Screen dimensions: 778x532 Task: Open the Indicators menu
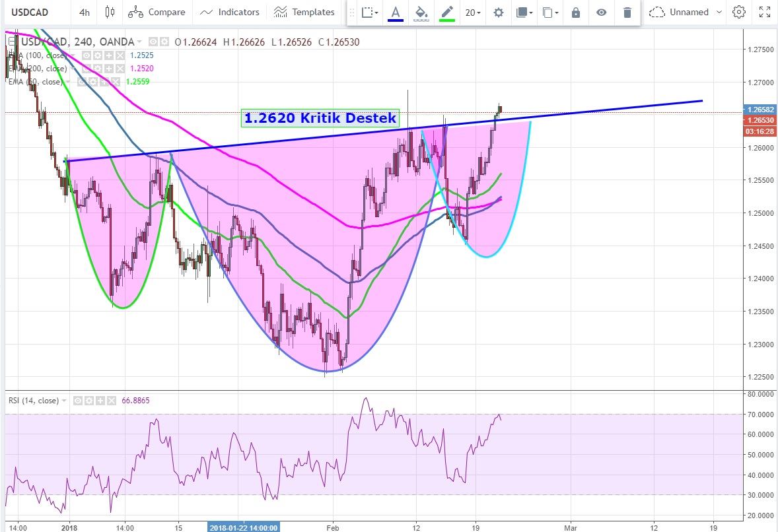pos(230,12)
